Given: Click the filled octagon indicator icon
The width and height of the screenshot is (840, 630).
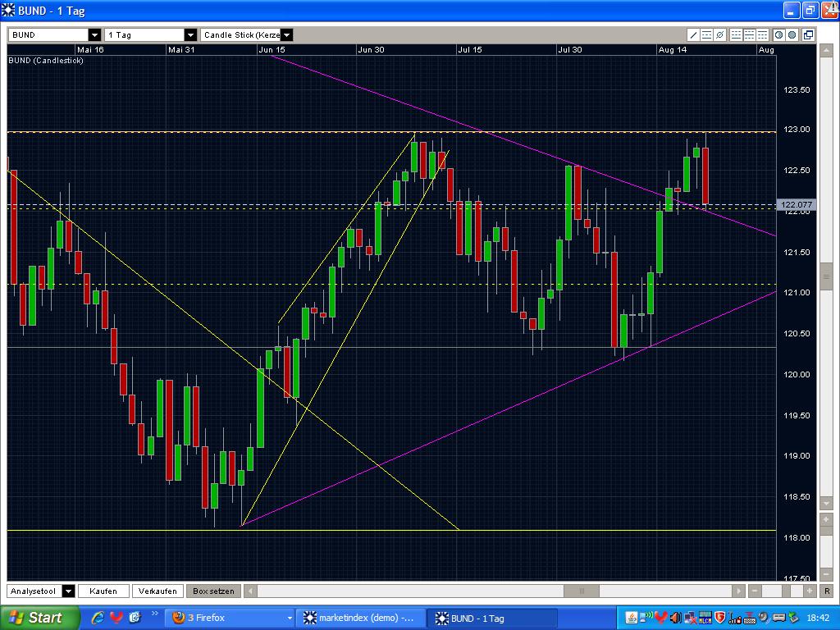Looking at the screenshot, I should (792, 35).
